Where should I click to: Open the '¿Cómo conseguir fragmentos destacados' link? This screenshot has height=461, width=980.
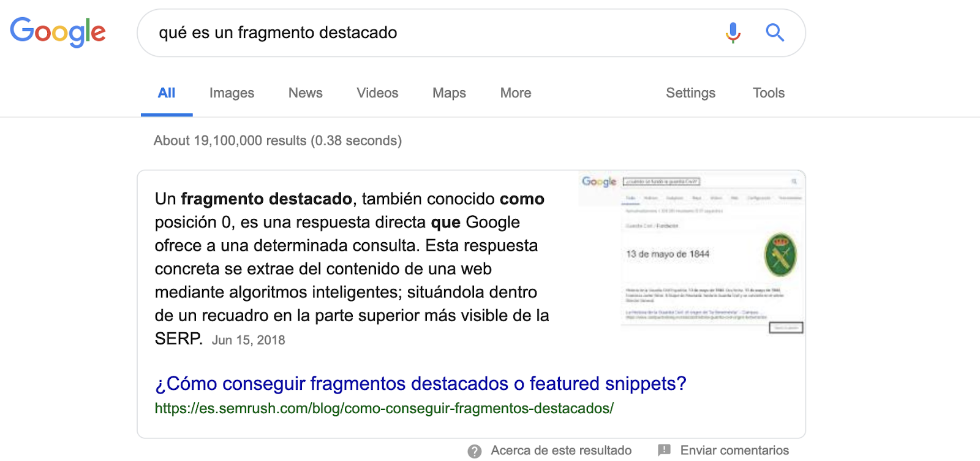point(420,384)
